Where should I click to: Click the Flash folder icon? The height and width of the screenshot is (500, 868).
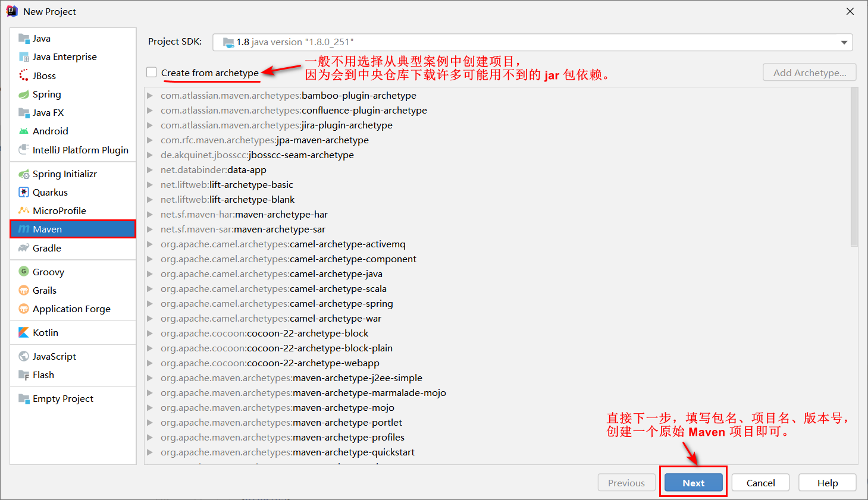[x=24, y=375]
